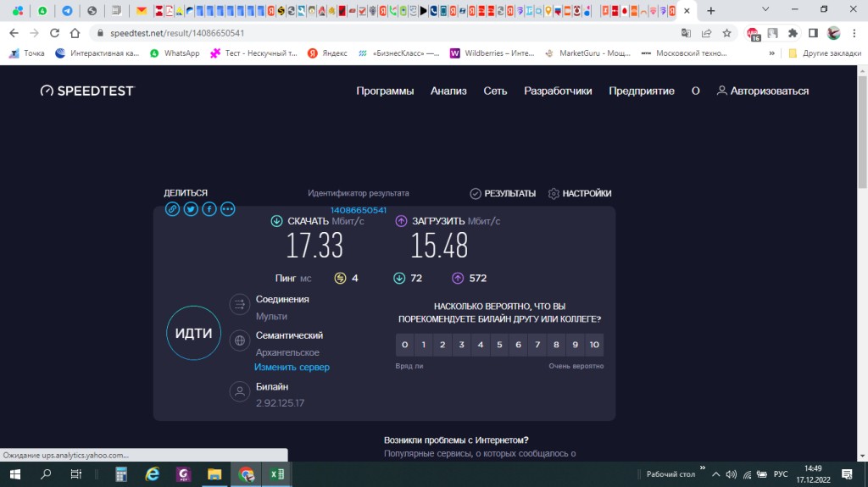
Task: Click the settings gear icon
Action: [554, 193]
